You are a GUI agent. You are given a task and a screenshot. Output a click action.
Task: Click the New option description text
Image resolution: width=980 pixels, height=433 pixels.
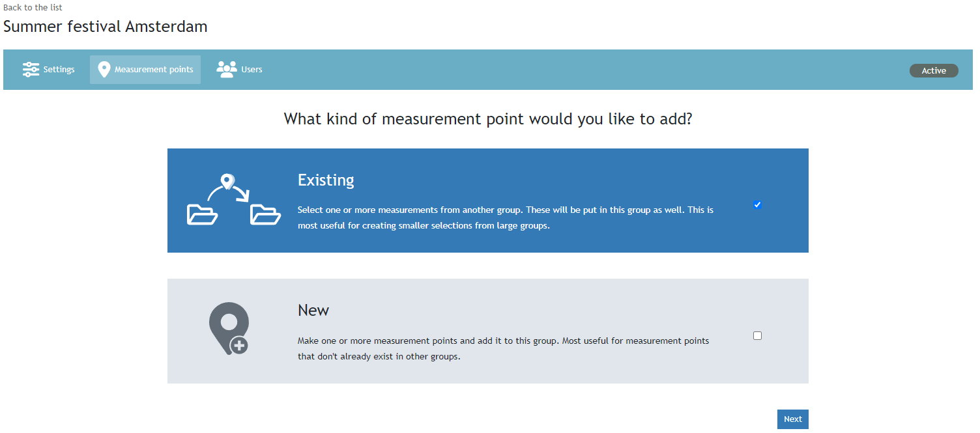(503, 348)
